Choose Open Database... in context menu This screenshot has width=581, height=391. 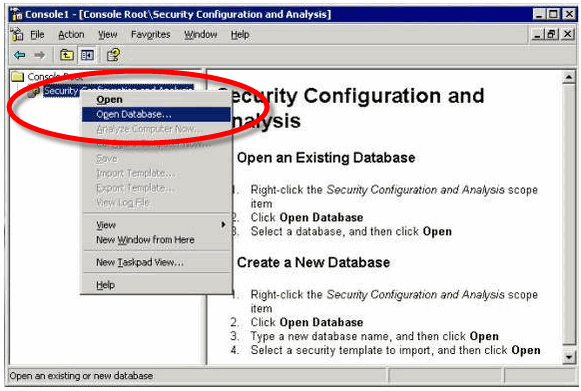click(156, 114)
